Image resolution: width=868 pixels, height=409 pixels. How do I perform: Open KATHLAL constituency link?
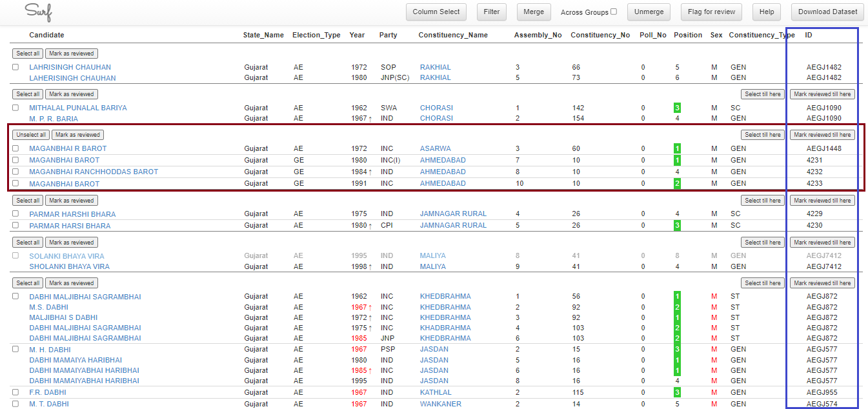click(x=436, y=392)
